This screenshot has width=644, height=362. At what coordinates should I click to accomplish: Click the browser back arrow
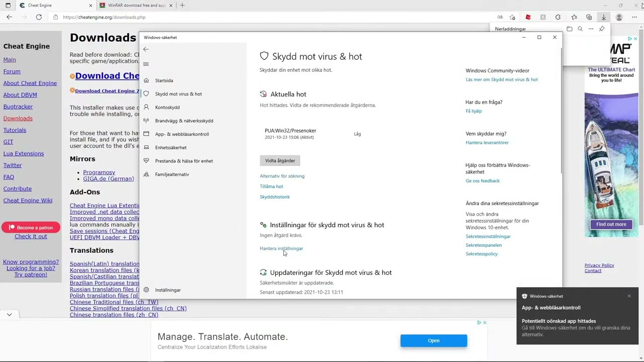9,17
